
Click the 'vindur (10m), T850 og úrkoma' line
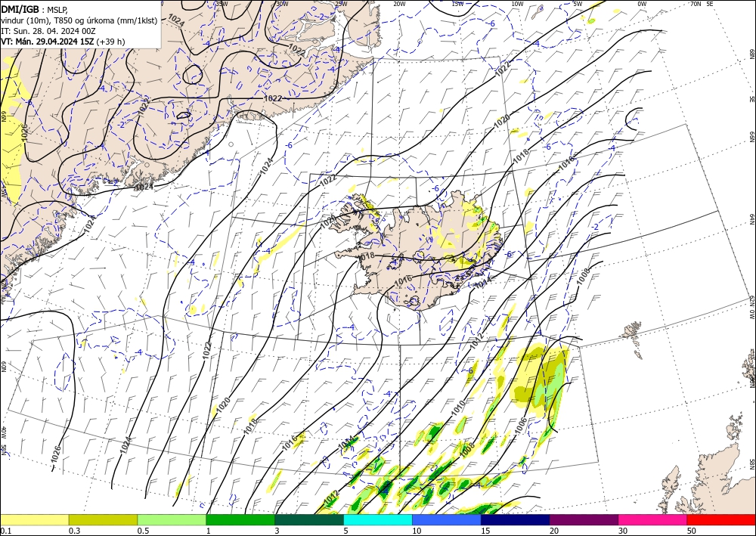click(x=79, y=20)
